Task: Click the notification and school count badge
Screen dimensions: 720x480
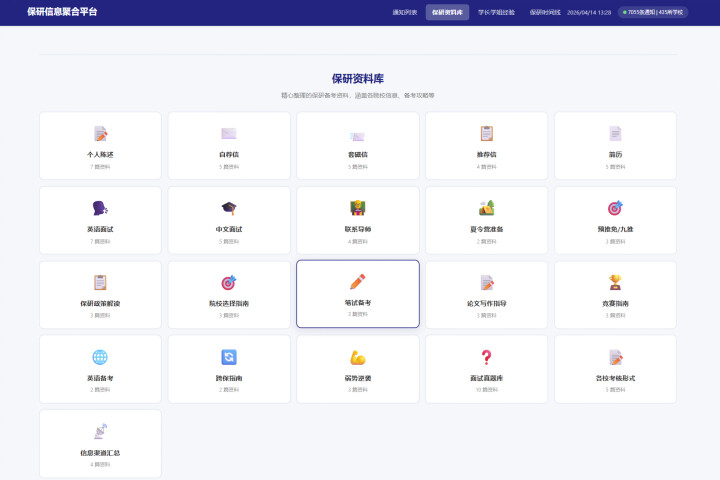Action: [x=655, y=13]
